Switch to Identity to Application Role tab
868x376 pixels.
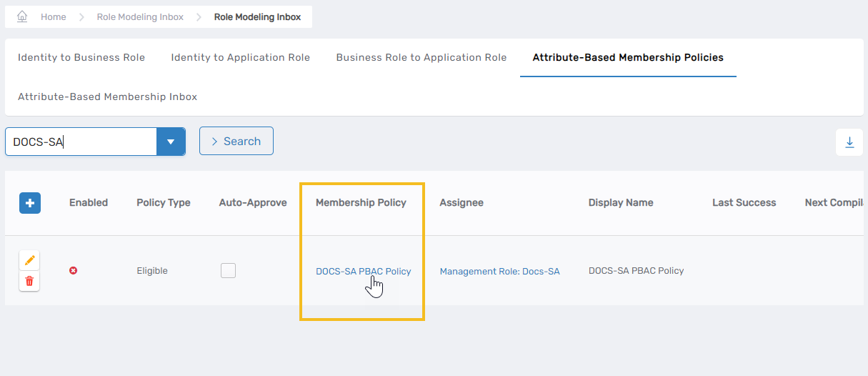[240, 58]
